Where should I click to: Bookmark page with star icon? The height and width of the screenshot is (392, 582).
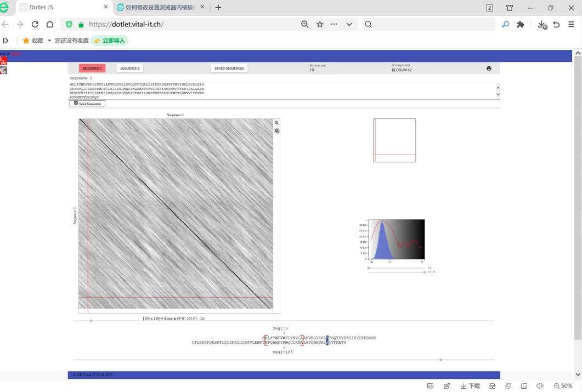[x=320, y=24]
